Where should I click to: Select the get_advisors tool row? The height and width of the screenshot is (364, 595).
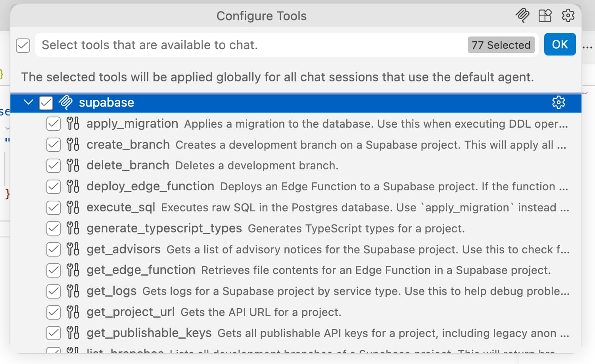(x=296, y=249)
